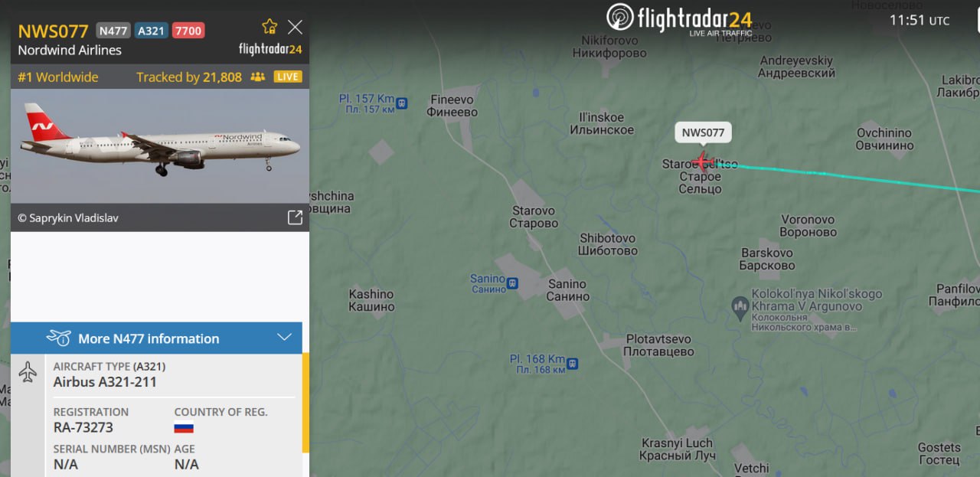This screenshot has height=477, width=980.
Task: Click the LIVE status badge
Action: (288, 77)
